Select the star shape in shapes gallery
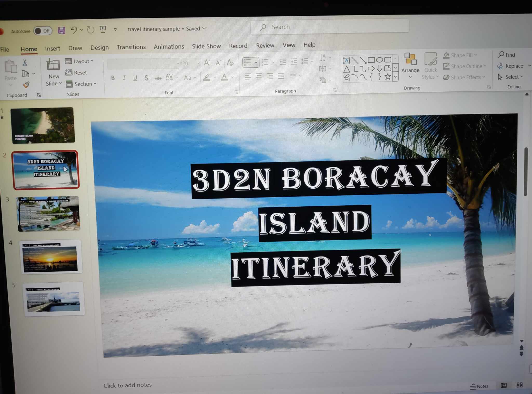The image size is (532, 394). [388, 77]
